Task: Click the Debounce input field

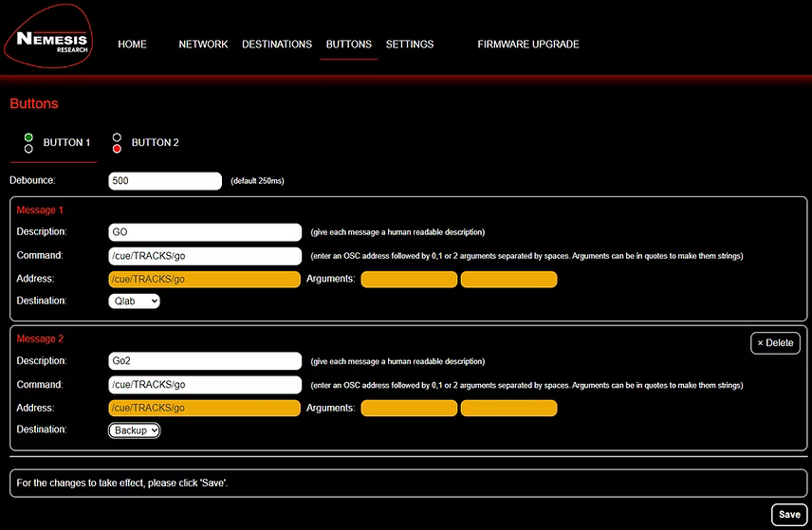Action: [x=165, y=180]
